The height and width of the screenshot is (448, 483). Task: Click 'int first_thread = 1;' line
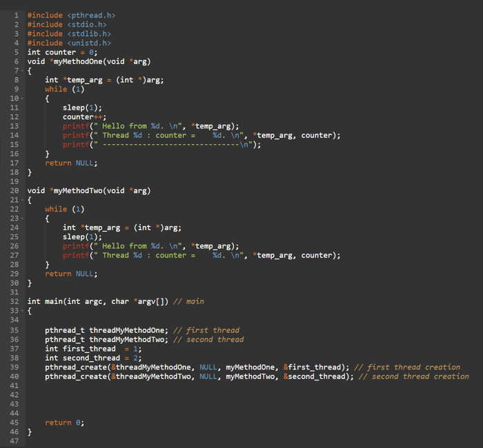point(93,349)
